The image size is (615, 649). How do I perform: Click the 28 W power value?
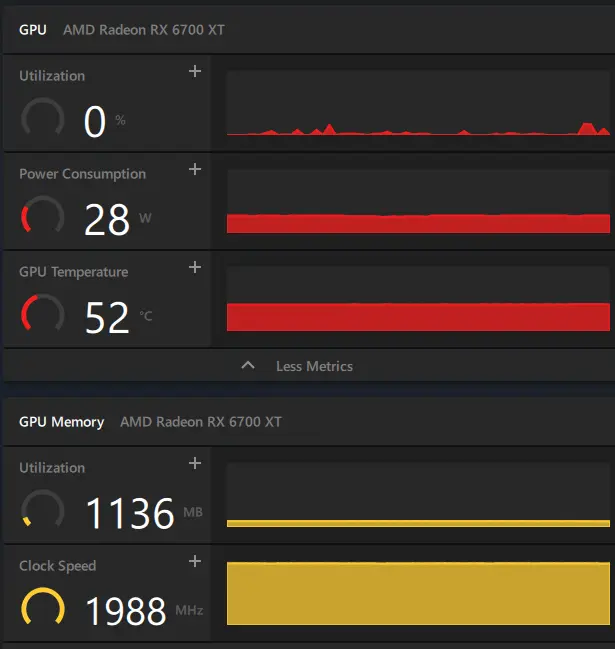(118, 220)
